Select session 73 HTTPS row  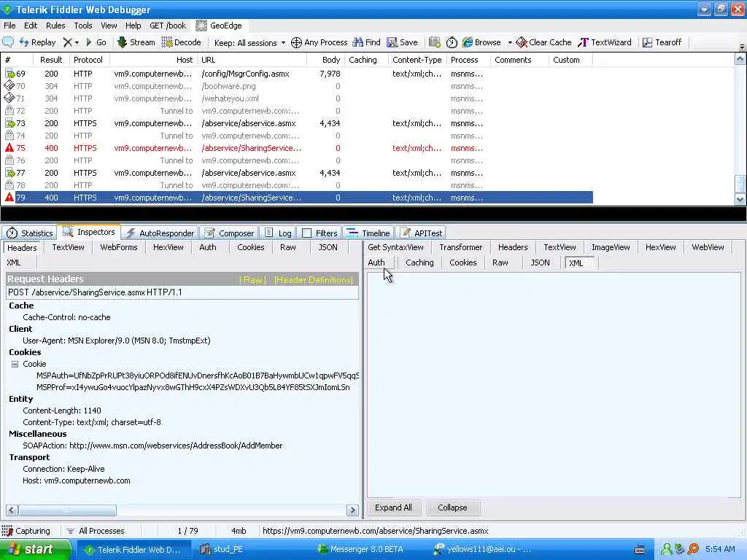297,123
